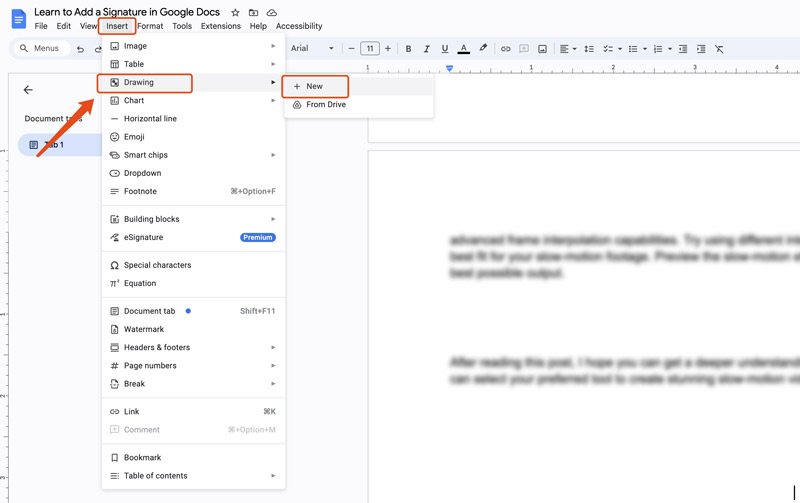The height and width of the screenshot is (503, 800).
Task: Add a new Document tab
Action: 193,311
